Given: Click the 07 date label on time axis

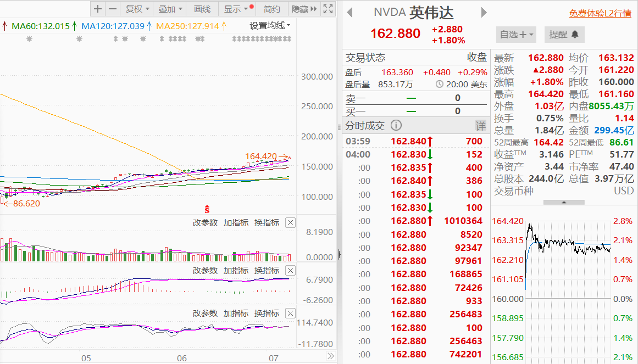Looking at the screenshot, I should pos(274,358).
